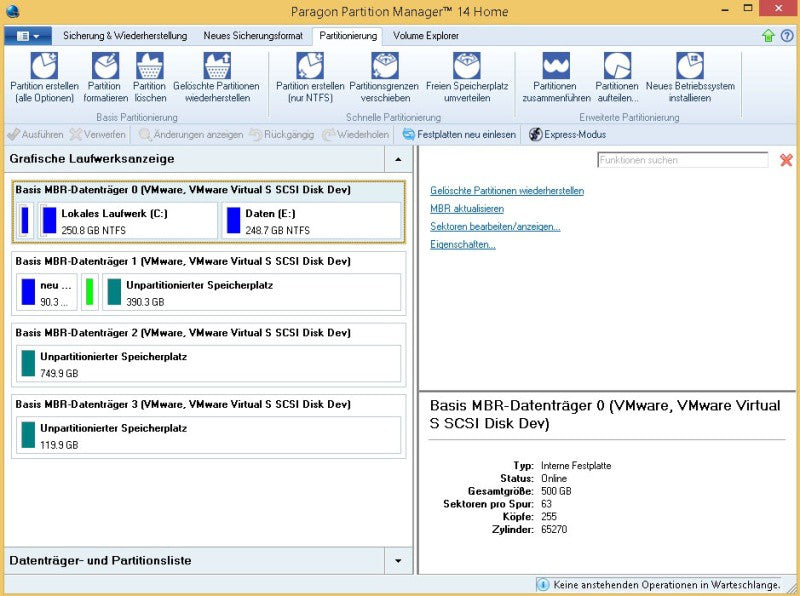Select the 119.9 GB unpartitioned space
The height and width of the screenshot is (596, 800).
tap(209, 435)
